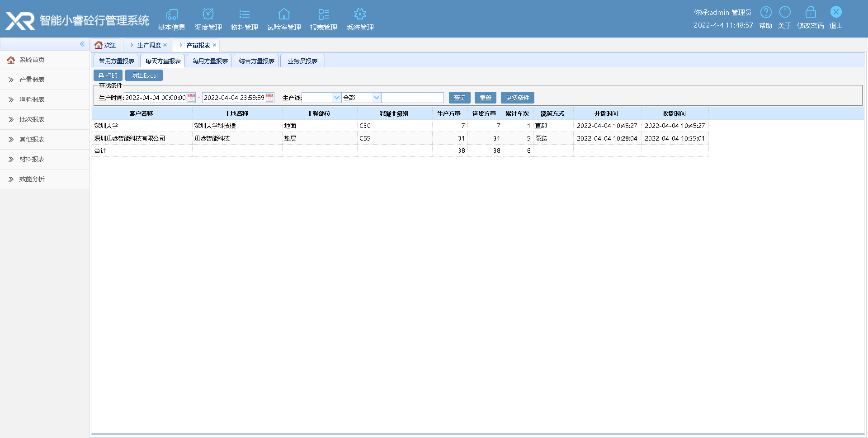Open the 报表管理 icon in header
The width and height of the screenshot is (868, 438).
point(324,14)
